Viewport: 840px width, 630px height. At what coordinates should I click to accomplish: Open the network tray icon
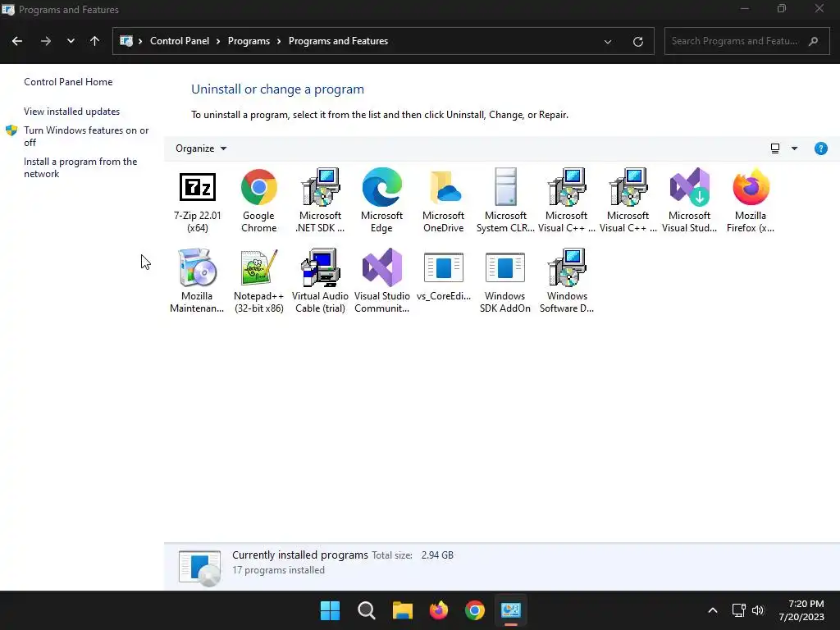(x=739, y=610)
